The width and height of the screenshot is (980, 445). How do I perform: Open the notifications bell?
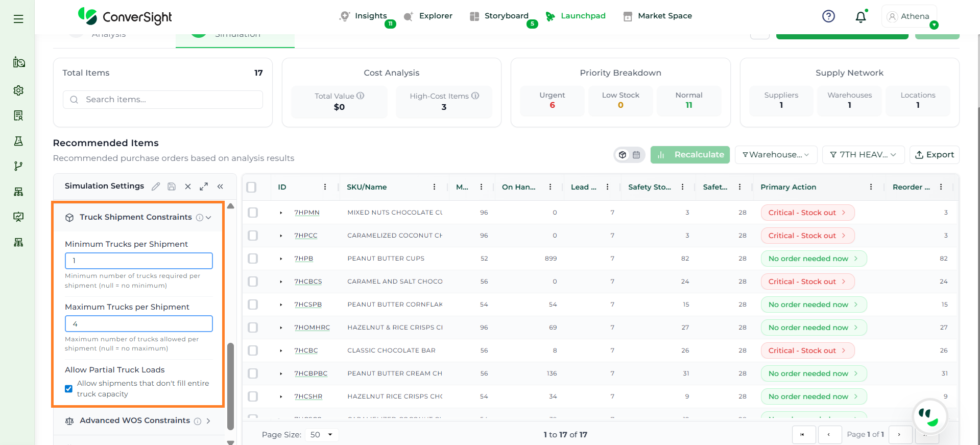point(861,17)
